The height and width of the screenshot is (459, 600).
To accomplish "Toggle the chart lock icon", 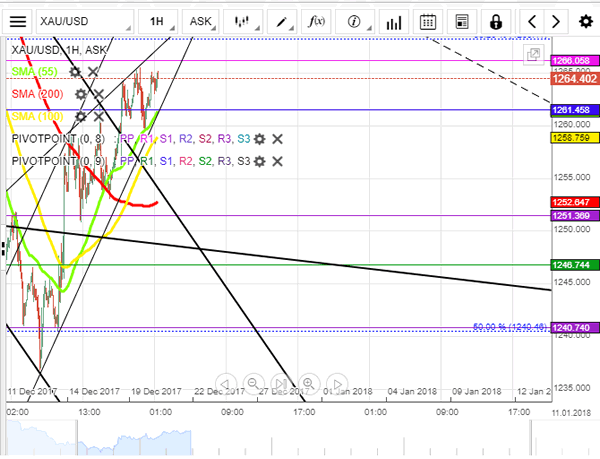I will pyautogui.click(x=495, y=21).
